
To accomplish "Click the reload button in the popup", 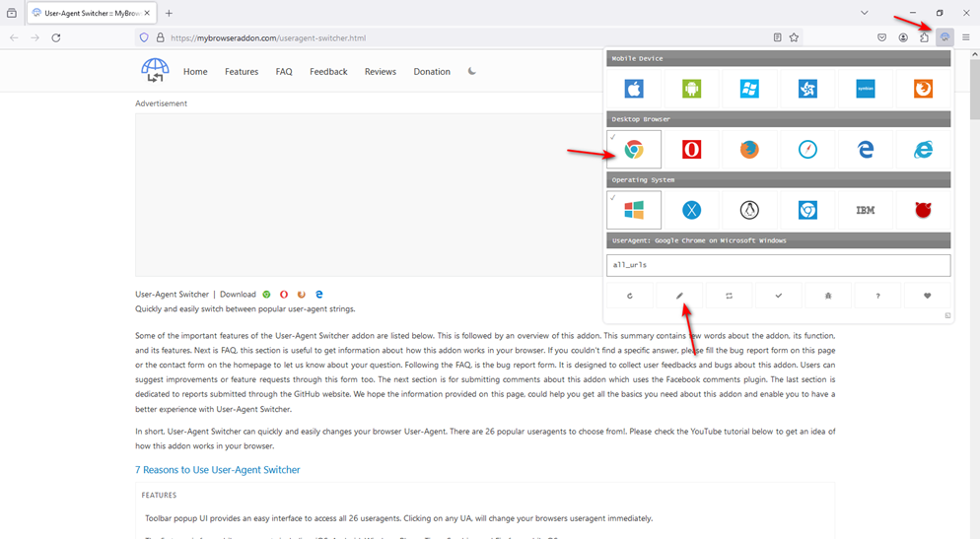I will pyautogui.click(x=630, y=296).
